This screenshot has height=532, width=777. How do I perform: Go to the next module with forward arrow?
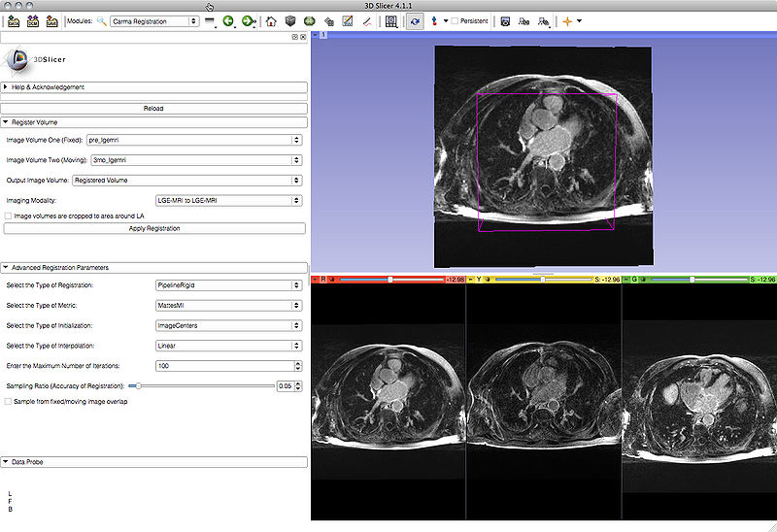click(x=249, y=20)
